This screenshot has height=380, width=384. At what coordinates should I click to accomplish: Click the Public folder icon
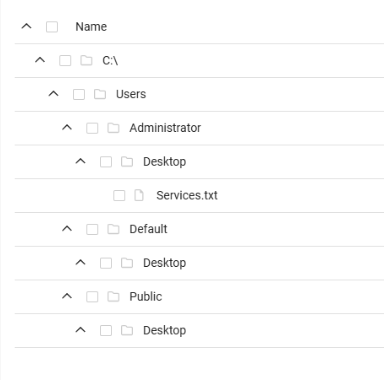click(x=113, y=297)
